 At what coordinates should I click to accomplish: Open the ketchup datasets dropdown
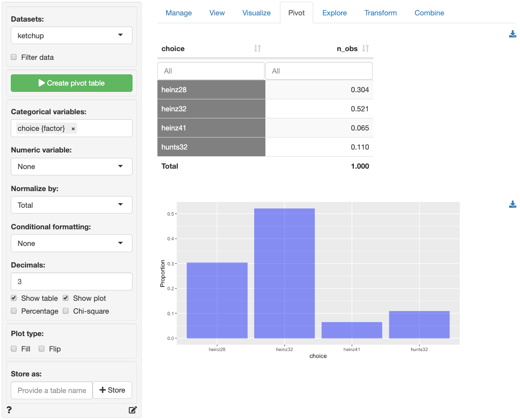(71, 36)
